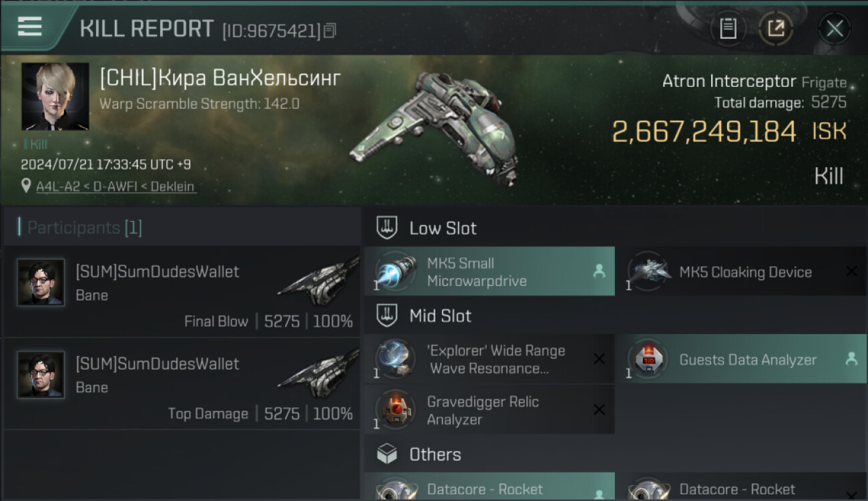The image size is (868, 501).
Task: Copy the kill report ID
Action: pyautogui.click(x=330, y=31)
